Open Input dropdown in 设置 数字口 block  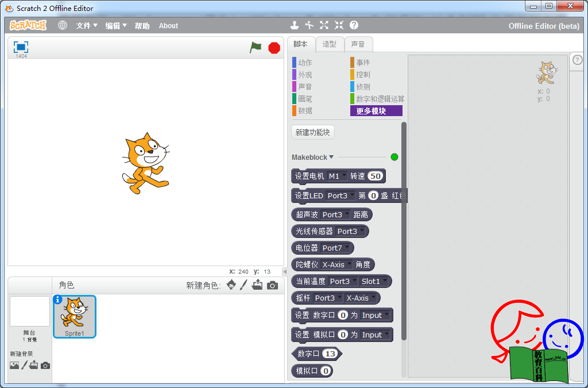[x=375, y=315]
